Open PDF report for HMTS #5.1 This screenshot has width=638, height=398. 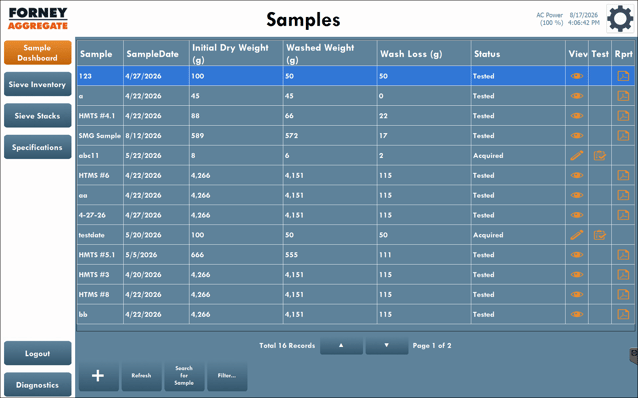click(623, 255)
